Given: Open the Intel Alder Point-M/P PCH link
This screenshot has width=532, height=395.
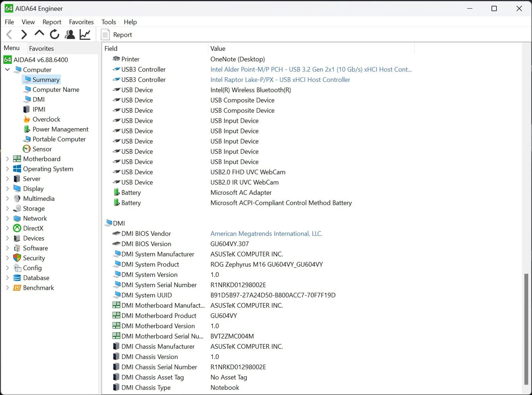Looking at the screenshot, I should (311, 69).
